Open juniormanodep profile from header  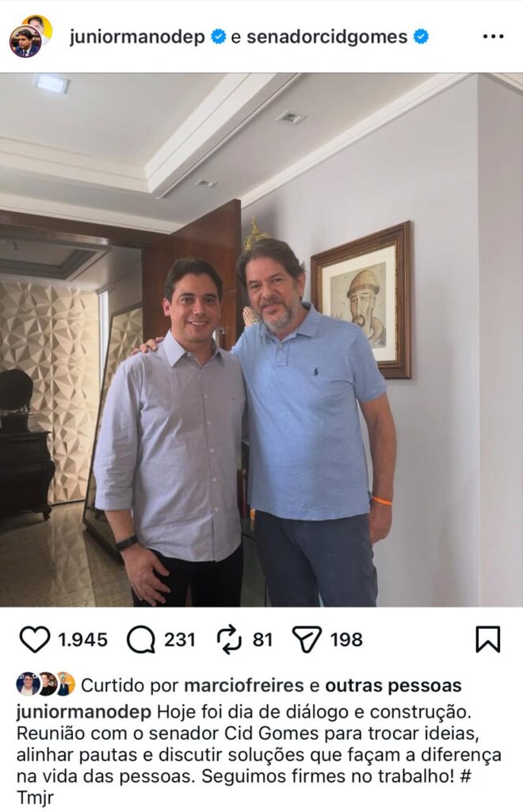(x=137, y=37)
